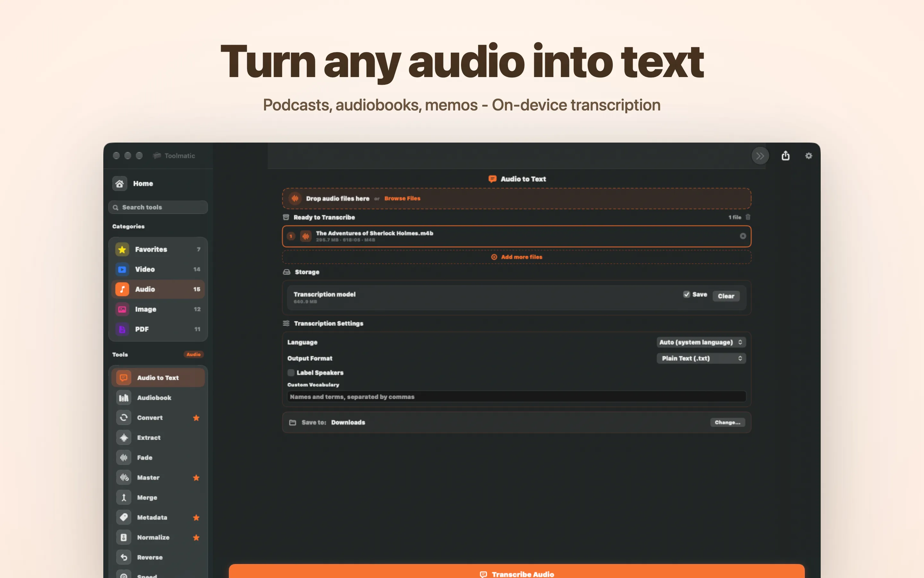This screenshot has width=924, height=578.
Task: Open the Merge tool
Action: [158, 497]
